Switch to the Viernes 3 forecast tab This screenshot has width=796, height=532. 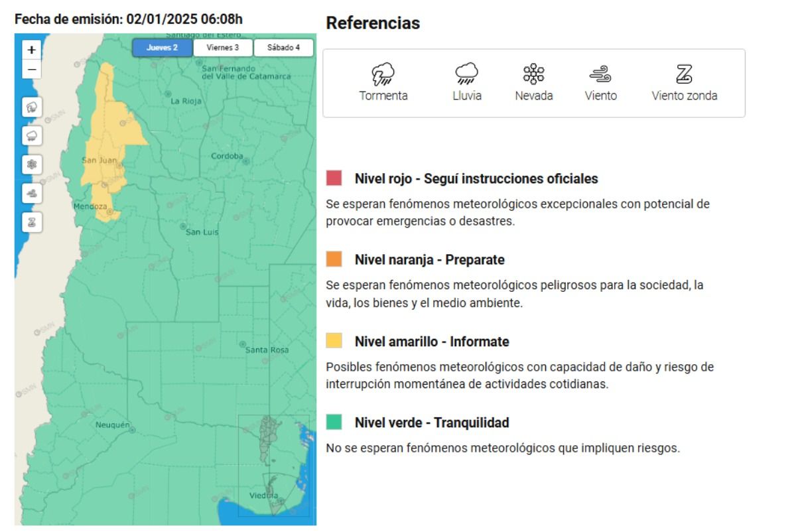pyautogui.click(x=222, y=47)
